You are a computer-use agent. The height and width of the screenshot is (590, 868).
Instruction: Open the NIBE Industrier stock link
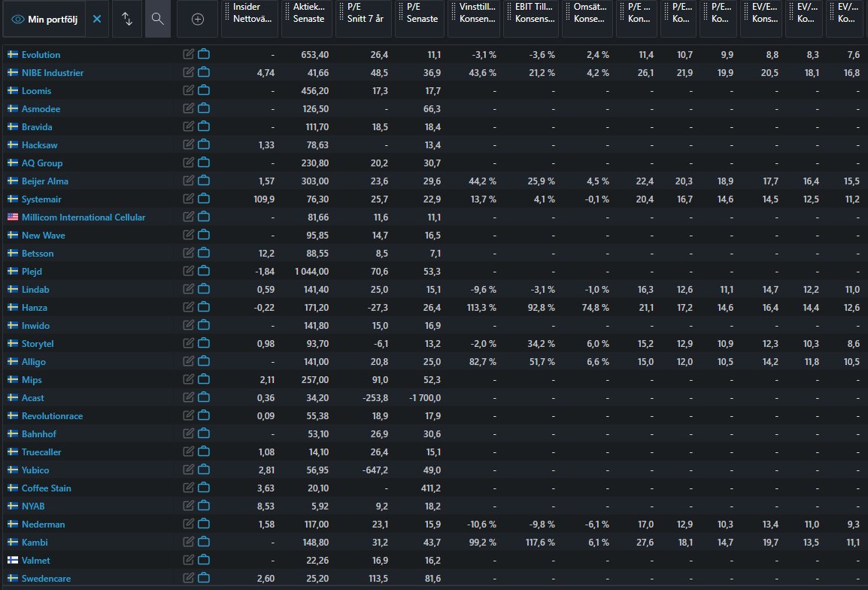(x=53, y=72)
